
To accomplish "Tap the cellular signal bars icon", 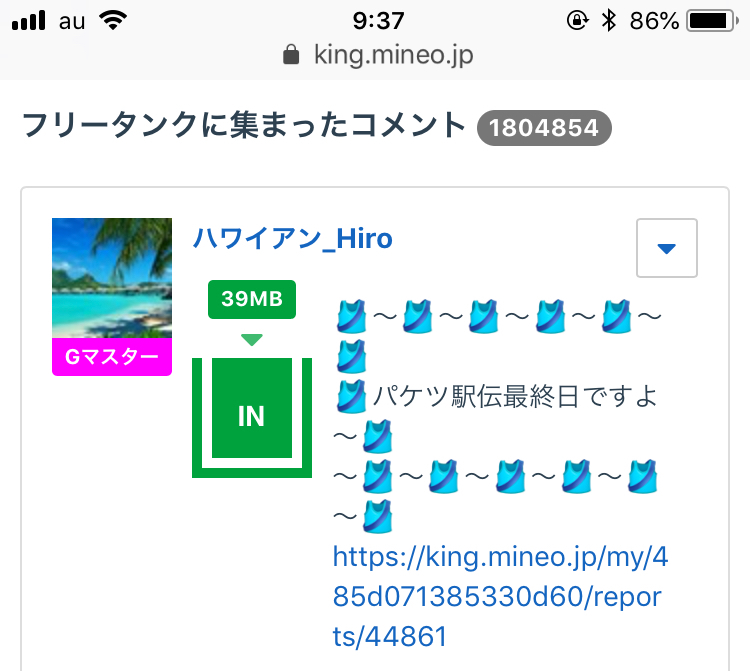I will click(x=30, y=20).
